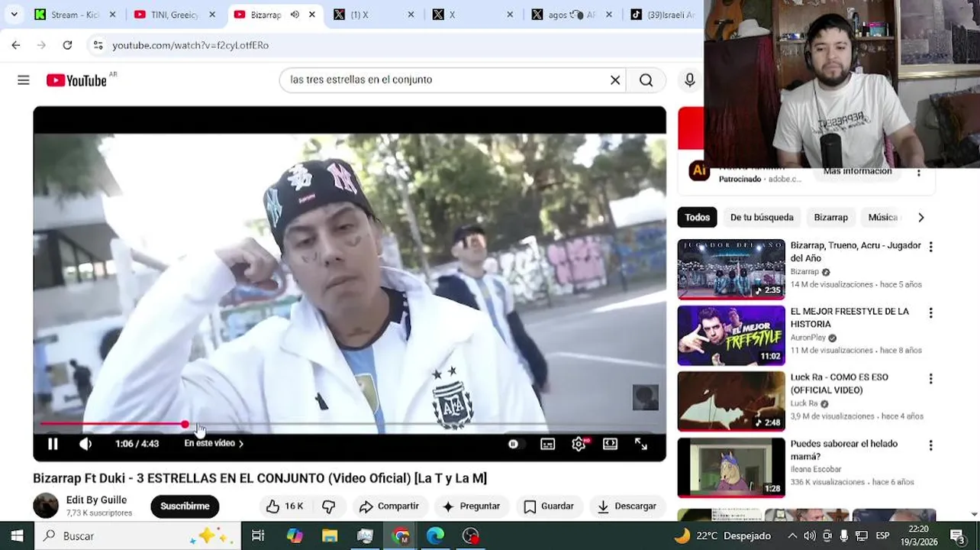Viewport: 980px width, 550px height.
Task: Open Task View on taskbar
Action: point(258,535)
